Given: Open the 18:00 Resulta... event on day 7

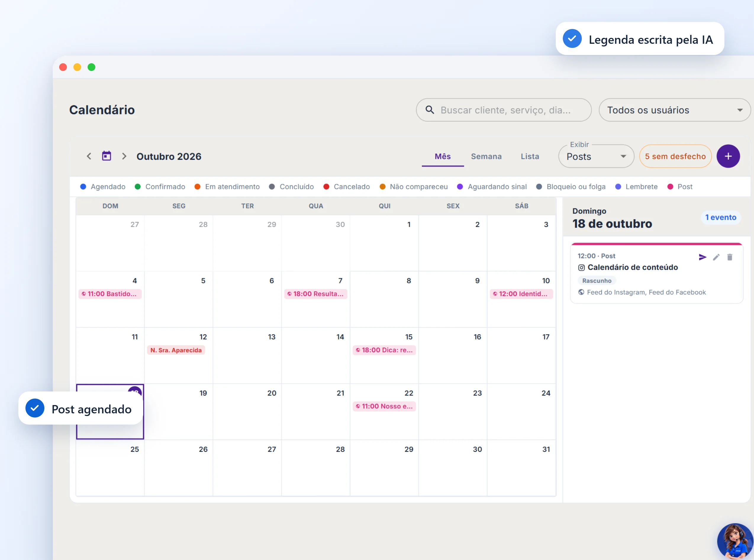Looking at the screenshot, I should point(315,294).
